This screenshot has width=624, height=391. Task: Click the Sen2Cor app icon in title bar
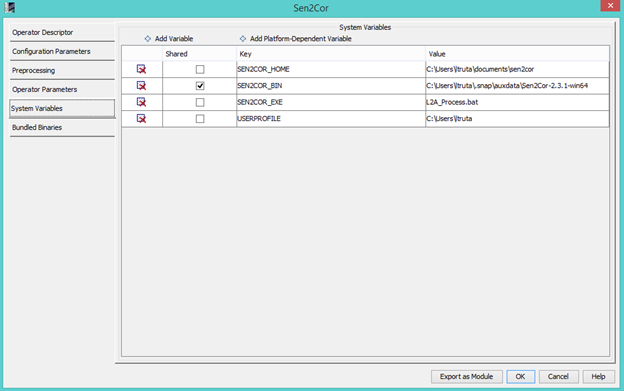pos(10,7)
